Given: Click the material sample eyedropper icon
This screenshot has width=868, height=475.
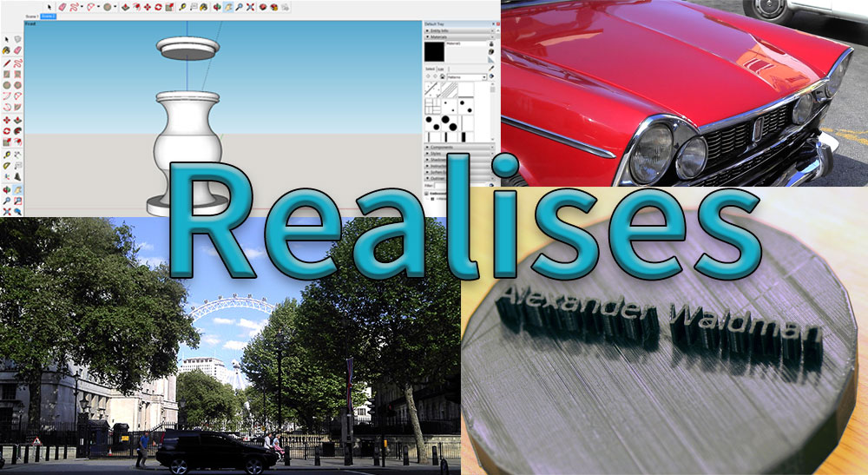Looking at the screenshot, I should click(x=491, y=67).
